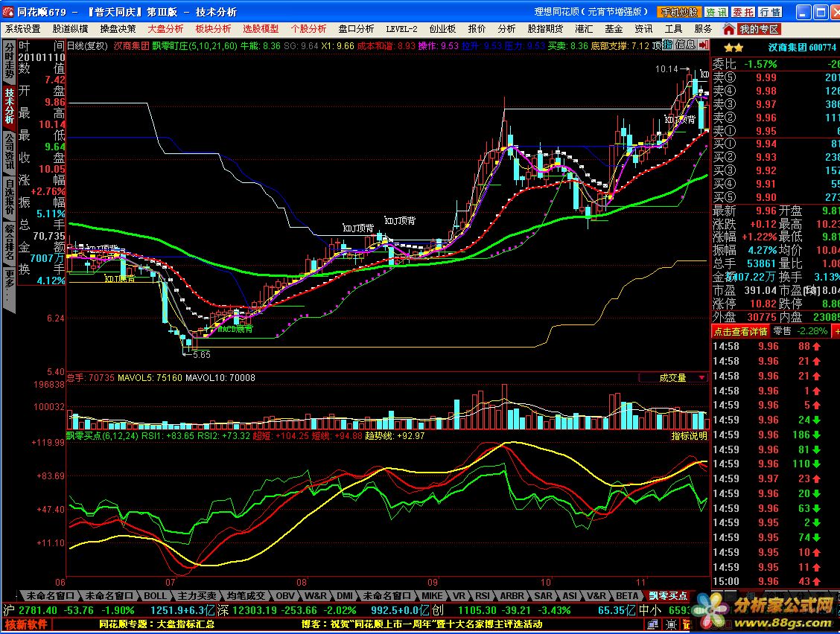
Task: Click the 信息 button above chart
Action: (685, 45)
